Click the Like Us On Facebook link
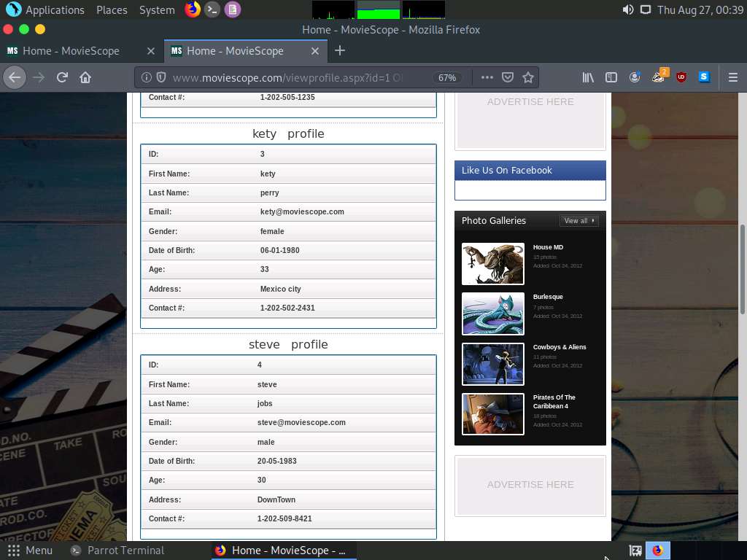The image size is (747, 560). click(x=506, y=170)
